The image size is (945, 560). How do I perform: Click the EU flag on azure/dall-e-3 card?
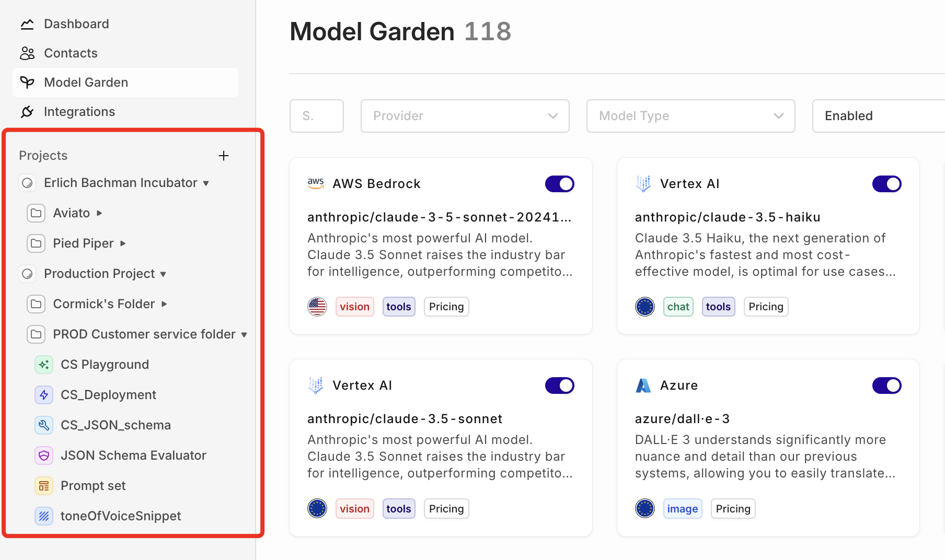pyautogui.click(x=645, y=508)
